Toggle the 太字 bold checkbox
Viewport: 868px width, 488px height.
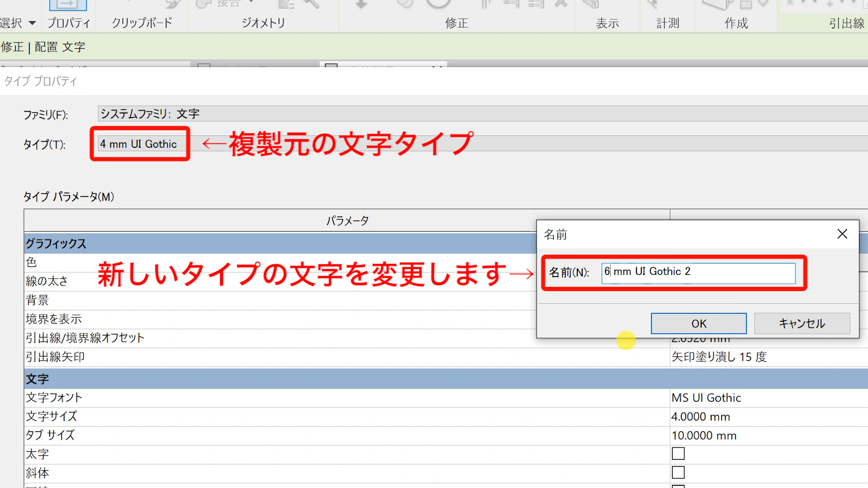[678, 454]
